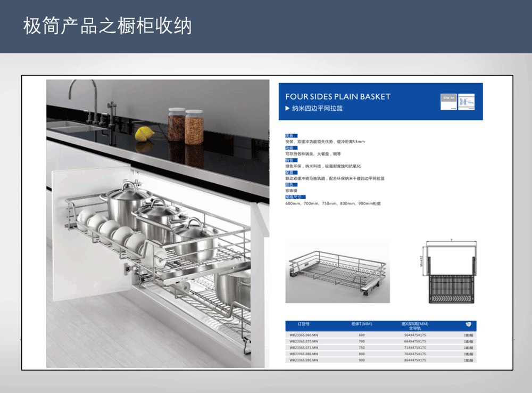Click the subtitle 纳米四边平网拉篮
Screen dimensions: 532x393
[x=318, y=108]
